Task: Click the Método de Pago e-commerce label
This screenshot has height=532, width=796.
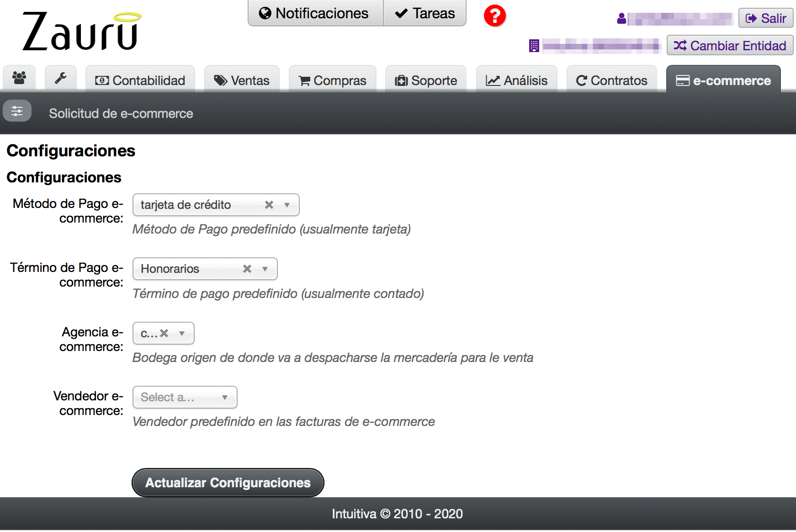Action: pos(68,211)
